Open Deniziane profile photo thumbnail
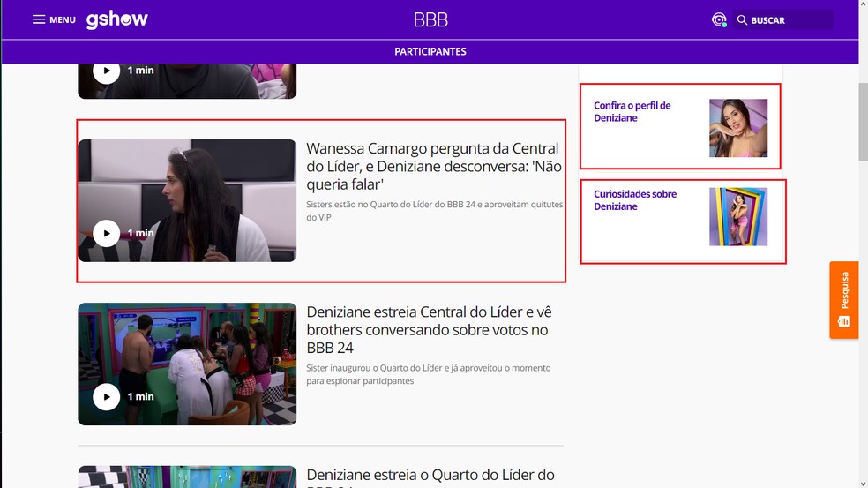Viewport: 868px width, 488px height. [x=738, y=128]
